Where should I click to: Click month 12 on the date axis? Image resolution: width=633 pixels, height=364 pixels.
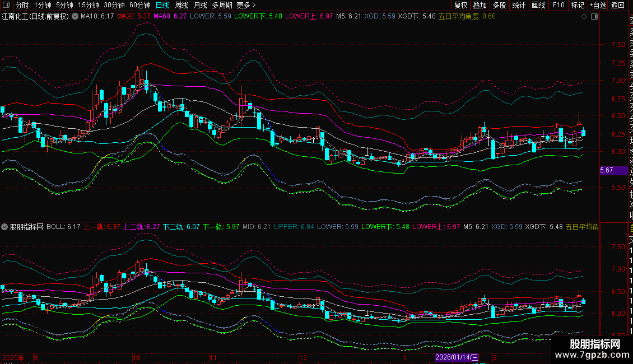pyautogui.click(x=302, y=357)
